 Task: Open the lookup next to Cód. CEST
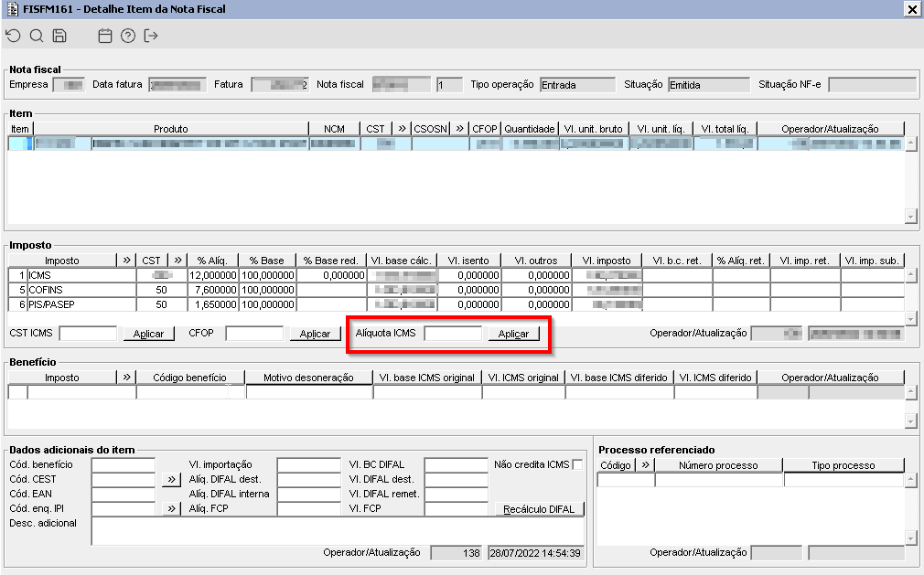click(171, 479)
